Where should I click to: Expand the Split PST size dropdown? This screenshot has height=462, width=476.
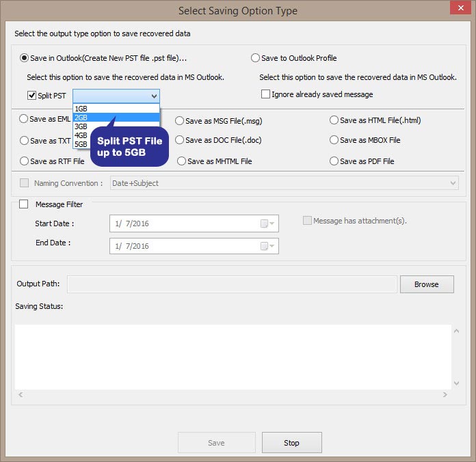point(154,96)
